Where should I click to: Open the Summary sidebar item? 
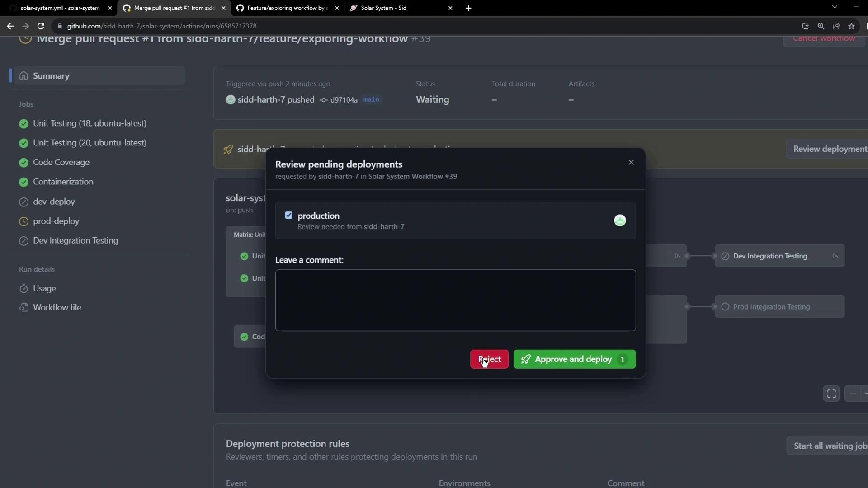[x=51, y=76]
